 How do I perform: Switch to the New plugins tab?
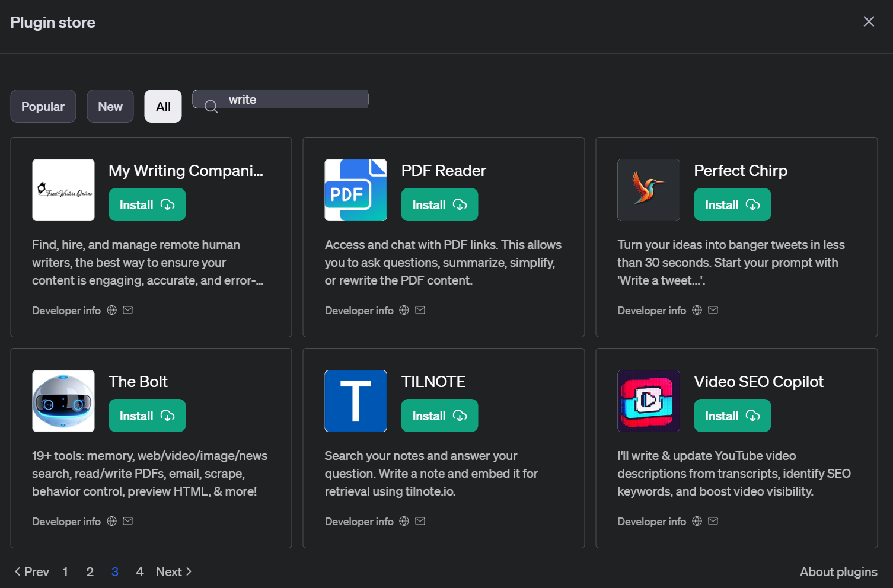[x=110, y=107]
